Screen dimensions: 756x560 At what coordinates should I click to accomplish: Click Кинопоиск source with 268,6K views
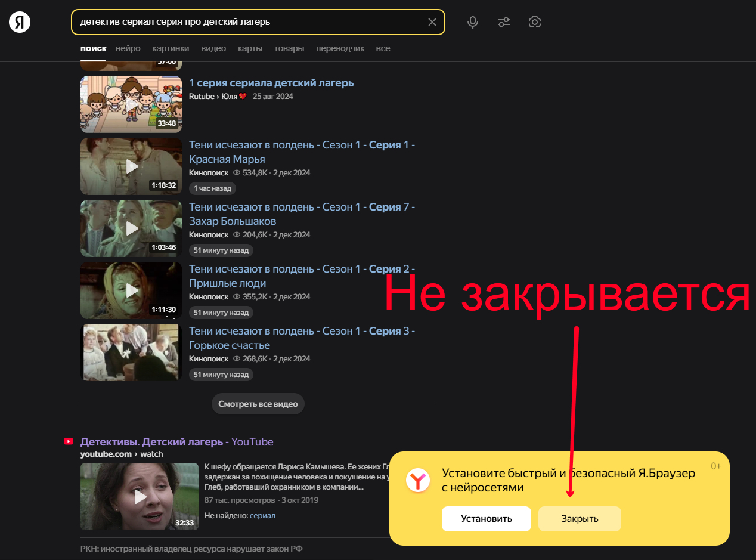[209, 358]
